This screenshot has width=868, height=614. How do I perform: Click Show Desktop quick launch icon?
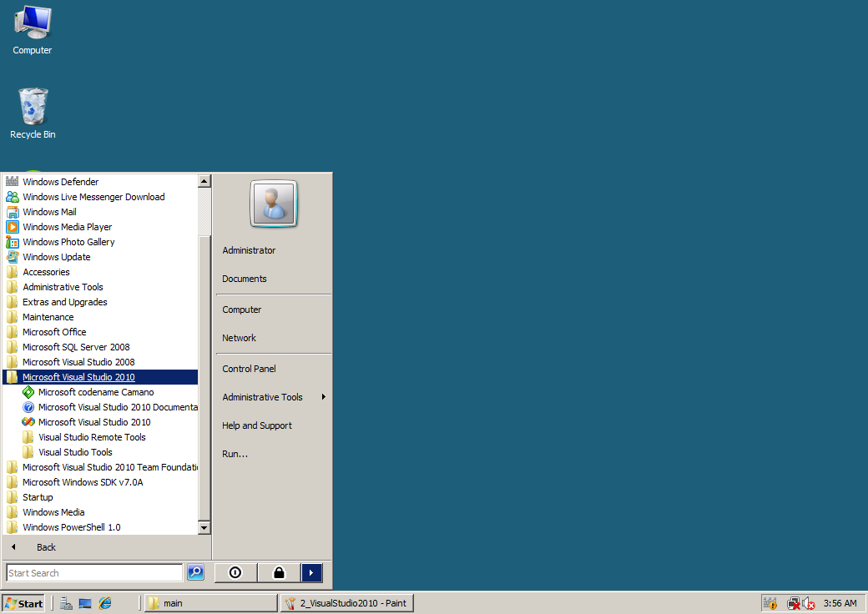pyautogui.click(x=85, y=603)
